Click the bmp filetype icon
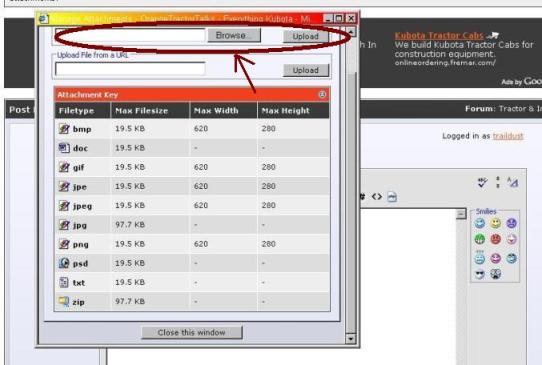 tap(64, 129)
